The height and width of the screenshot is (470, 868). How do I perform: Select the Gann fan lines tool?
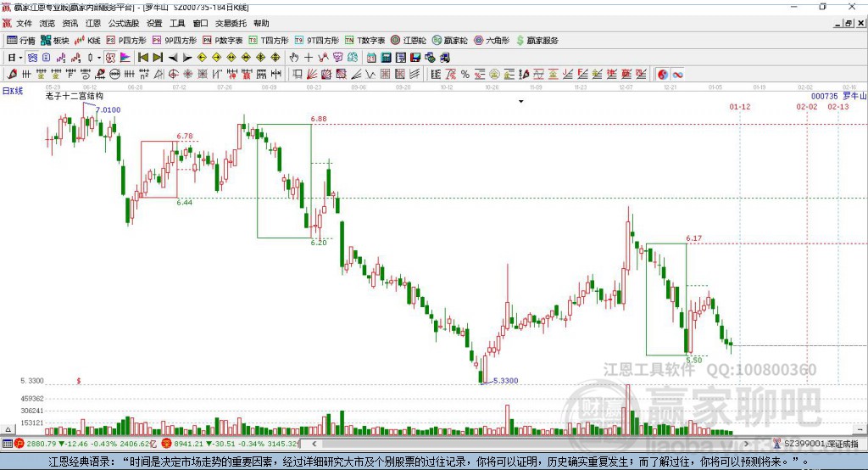click(x=312, y=75)
